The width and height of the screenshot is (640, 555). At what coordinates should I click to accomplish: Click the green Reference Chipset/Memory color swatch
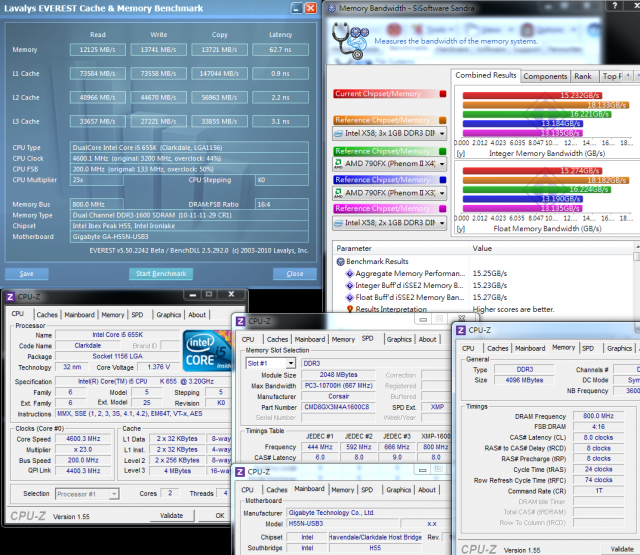[443, 151]
